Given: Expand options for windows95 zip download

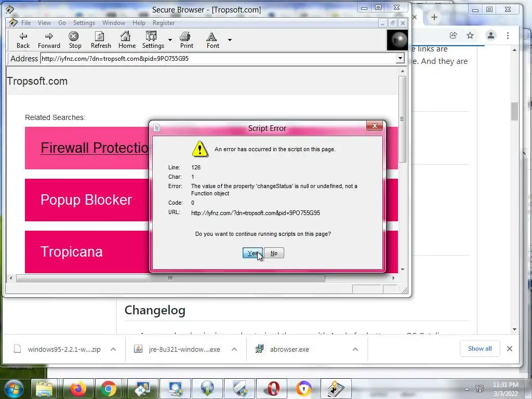Looking at the screenshot, I should pos(113,349).
